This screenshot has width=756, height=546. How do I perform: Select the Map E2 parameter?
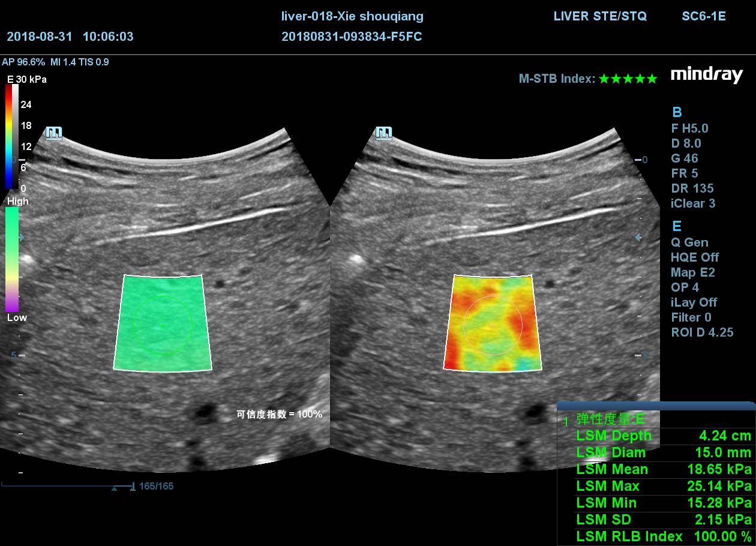tap(692, 272)
